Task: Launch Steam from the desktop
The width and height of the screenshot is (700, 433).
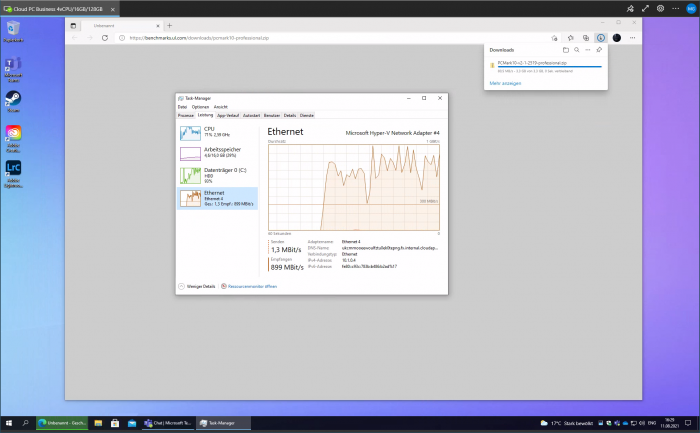Action: 13,101
